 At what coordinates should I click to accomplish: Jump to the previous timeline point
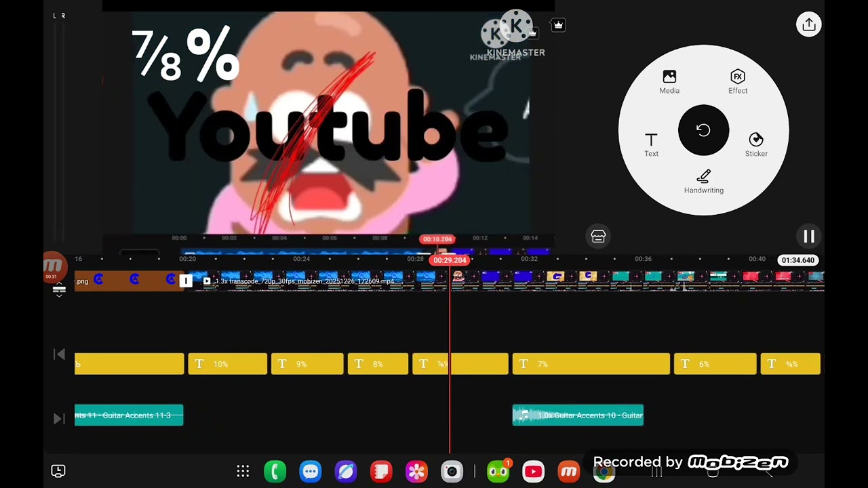[59, 354]
